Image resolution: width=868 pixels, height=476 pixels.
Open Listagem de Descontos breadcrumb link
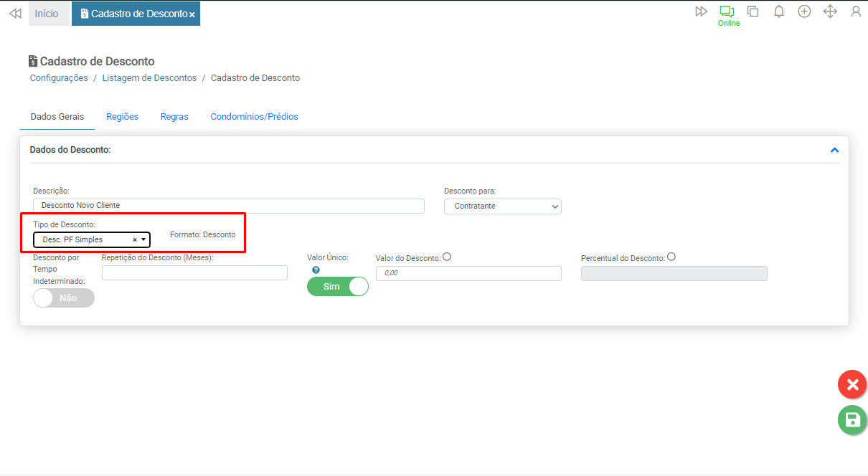(x=149, y=77)
